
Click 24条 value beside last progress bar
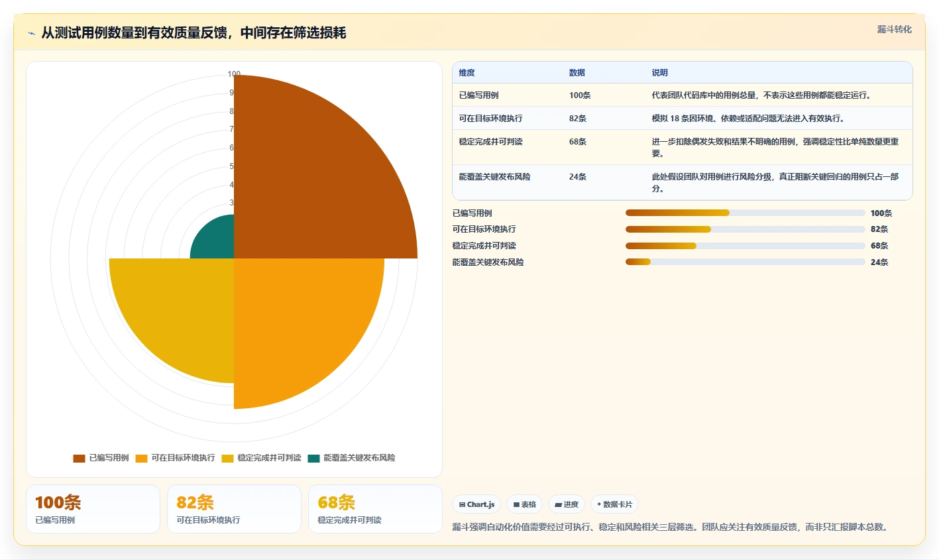(879, 262)
